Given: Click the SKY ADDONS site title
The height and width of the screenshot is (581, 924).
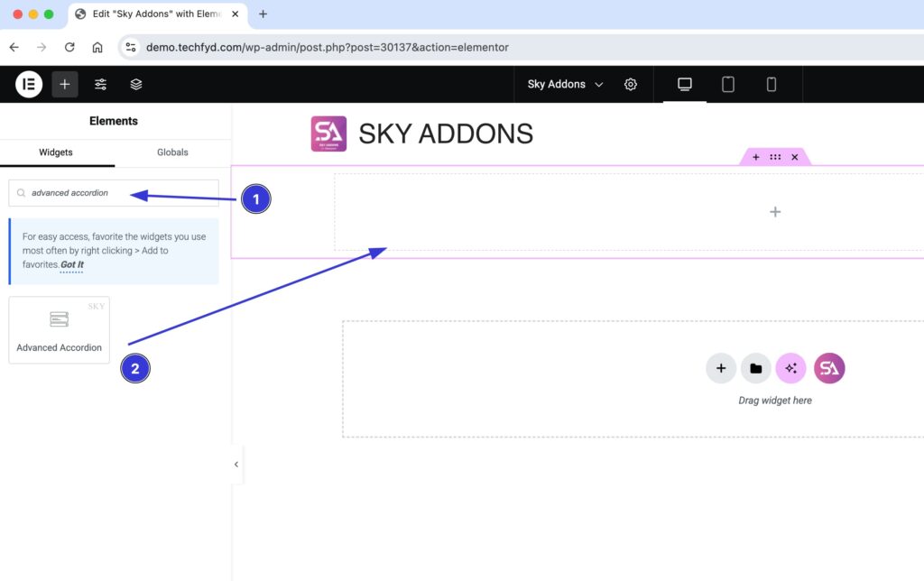Looking at the screenshot, I should pos(446,134).
